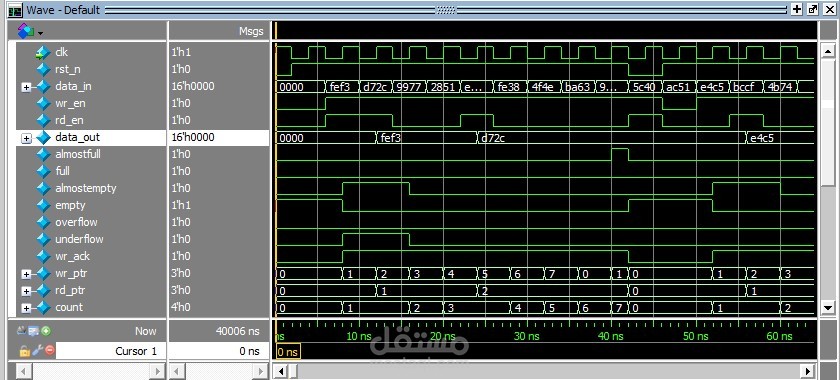
Task: Click waveform horizontal scrollbar left arrow
Action: click(281, 371)
